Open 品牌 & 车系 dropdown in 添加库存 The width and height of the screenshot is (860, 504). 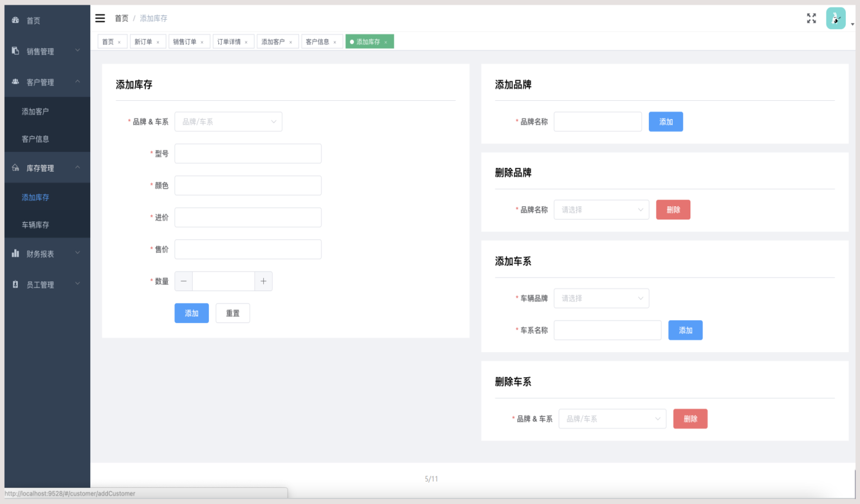[x=228, y=122]
